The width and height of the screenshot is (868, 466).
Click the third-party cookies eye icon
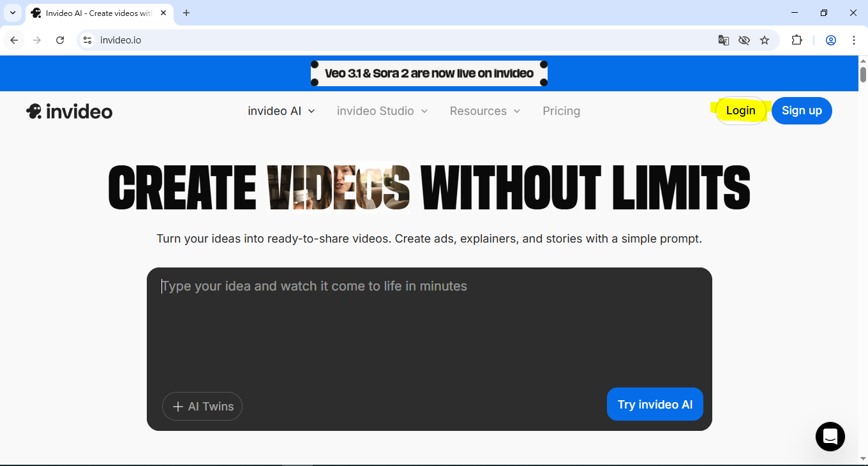(x=744, y=40)
